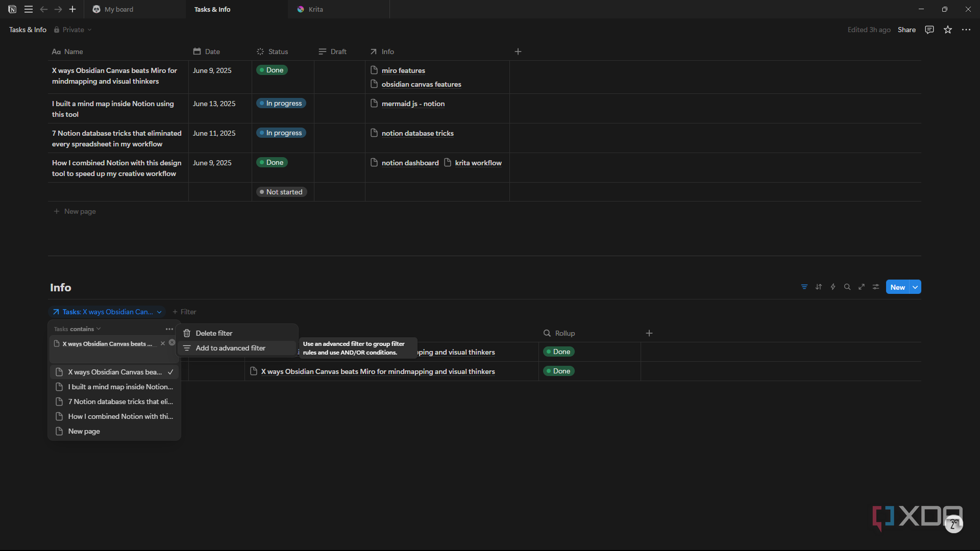Open How I combined Notion task title
Image resolution: width=980 pixels, height=551 pixels.
116,168
